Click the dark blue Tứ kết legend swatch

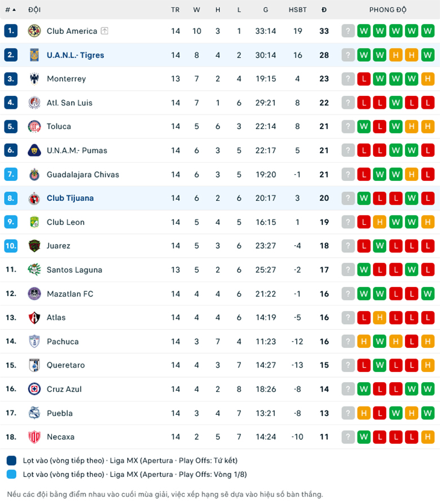point(12,460)
